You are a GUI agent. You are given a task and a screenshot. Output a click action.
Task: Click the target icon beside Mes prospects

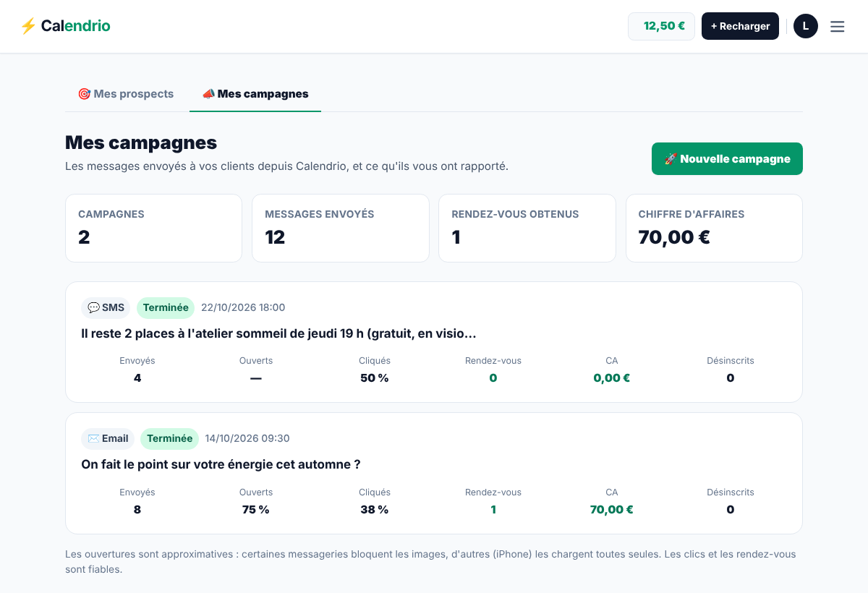click(x=84, y=94)
